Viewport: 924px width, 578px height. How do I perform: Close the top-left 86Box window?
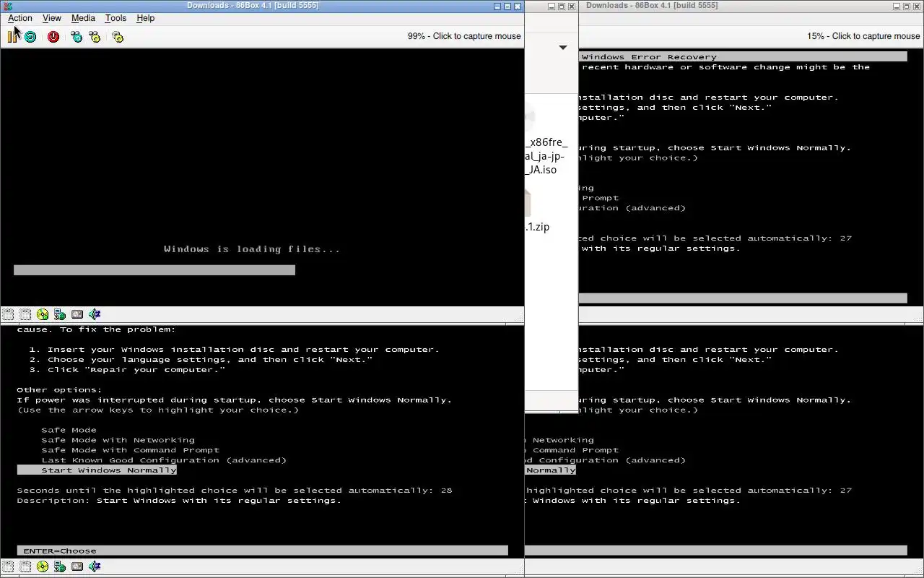click(x=518, y=6)
